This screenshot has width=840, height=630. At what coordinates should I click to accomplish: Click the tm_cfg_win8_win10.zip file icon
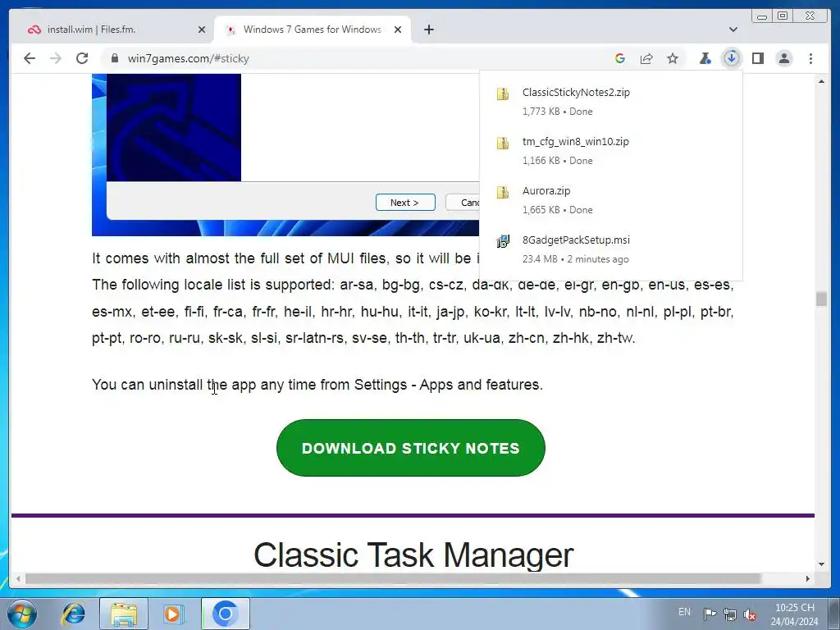[x=503, y=143]
